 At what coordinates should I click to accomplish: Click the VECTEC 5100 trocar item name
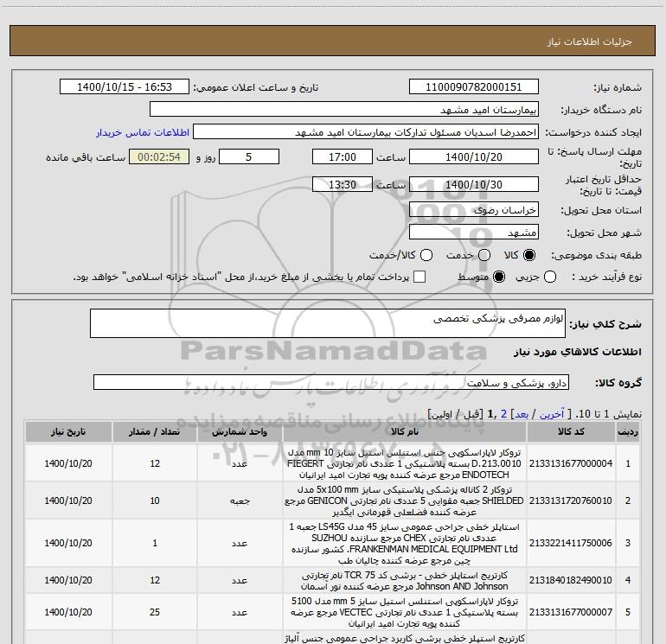[x=405, y=612]
